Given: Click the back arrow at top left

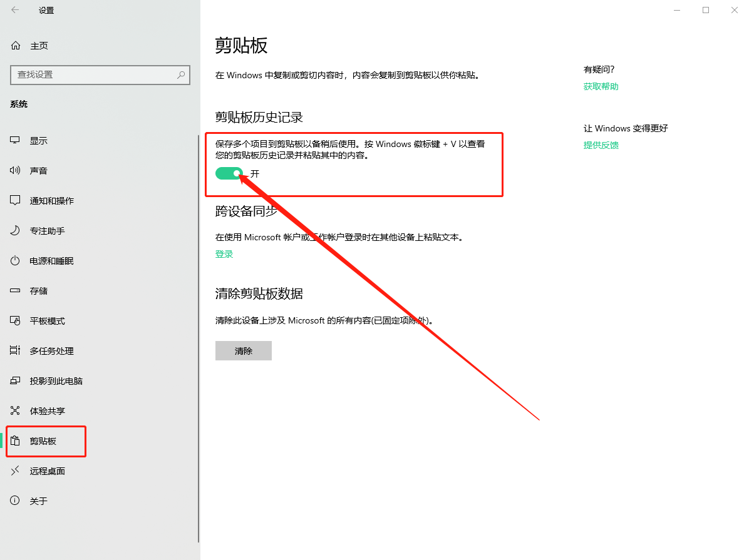Looking at the screenshot, I should coord(14,10).
